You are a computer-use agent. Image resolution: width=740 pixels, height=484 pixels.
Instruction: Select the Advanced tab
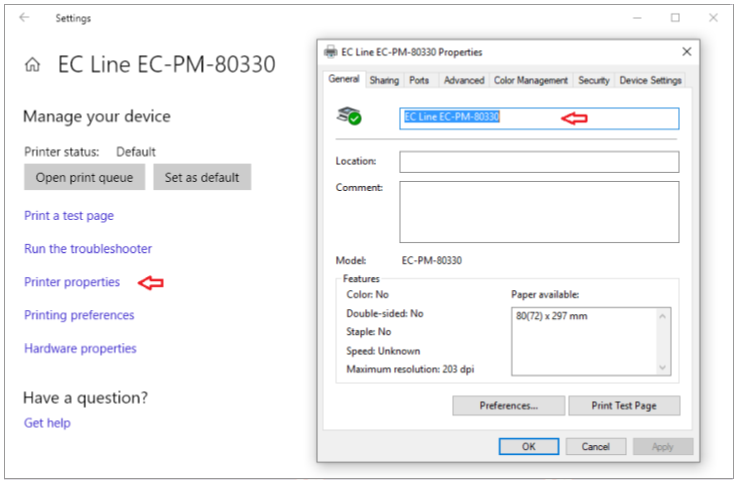click(x=464, y=80)
